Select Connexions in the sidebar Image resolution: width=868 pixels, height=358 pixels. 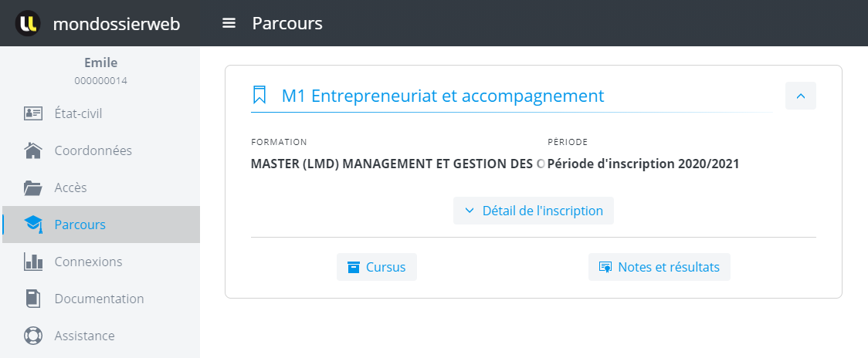coord(88,262)
